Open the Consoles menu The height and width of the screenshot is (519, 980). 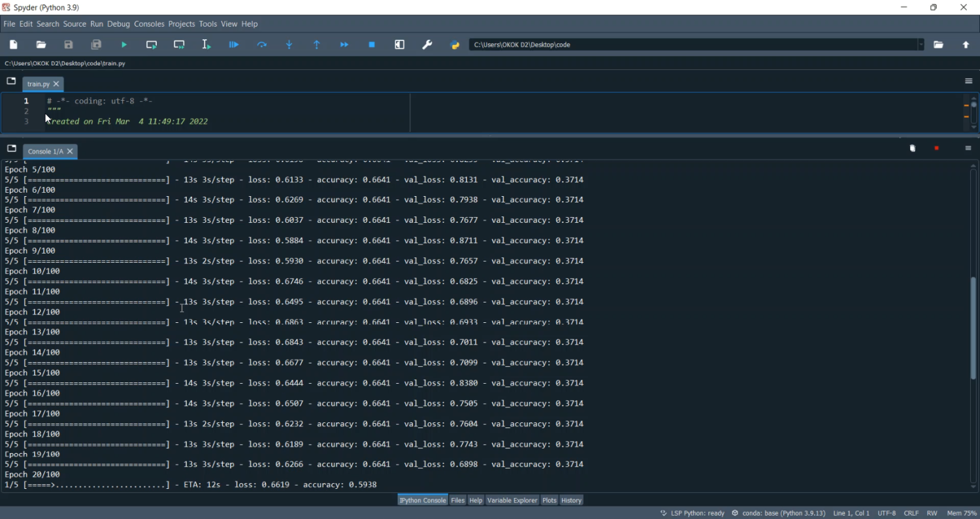149,24
